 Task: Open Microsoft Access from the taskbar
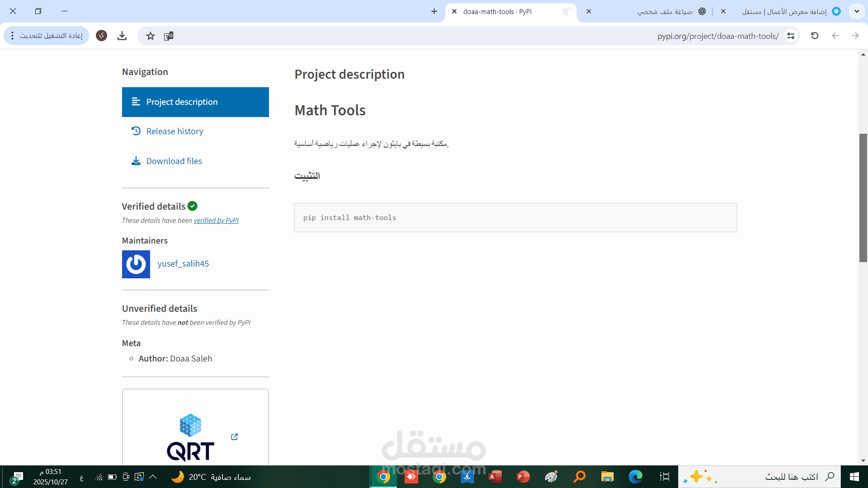tap(495, 477)
